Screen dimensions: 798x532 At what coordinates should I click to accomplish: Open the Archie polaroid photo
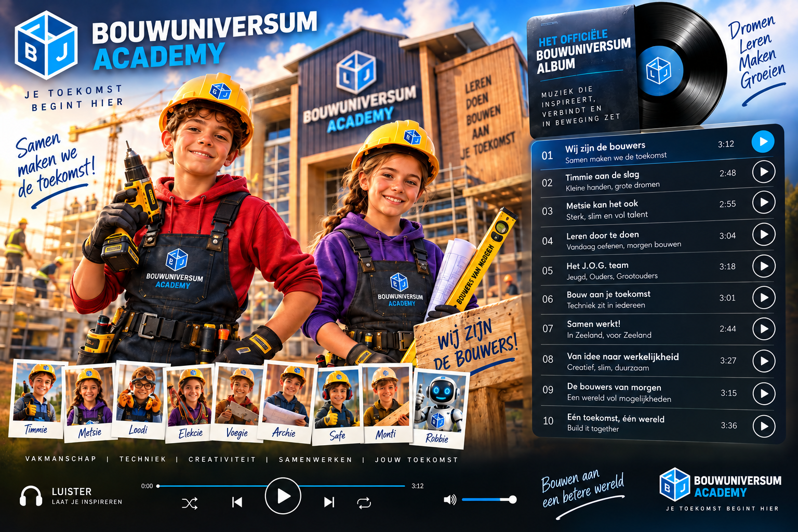pos(288,401)
